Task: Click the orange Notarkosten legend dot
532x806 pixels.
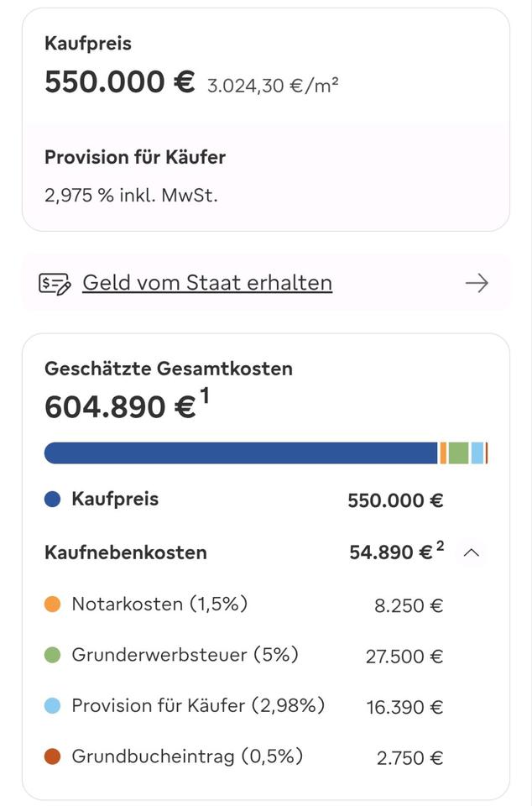Action: pos(53,604)
